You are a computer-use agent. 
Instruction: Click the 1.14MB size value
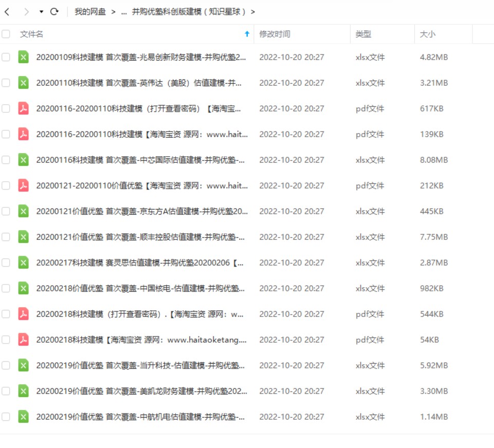coord(434,417)
